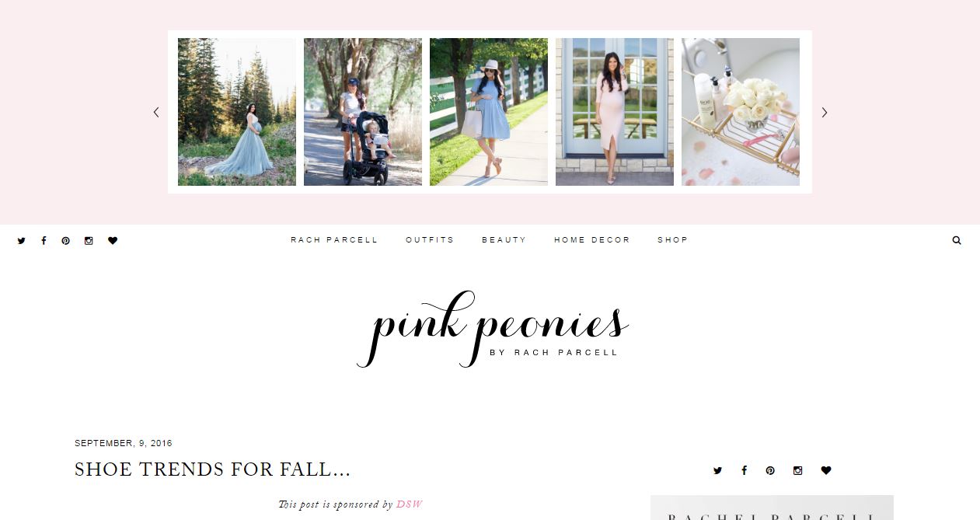Open Twitter icon in top navigation bar

[21, 241]
